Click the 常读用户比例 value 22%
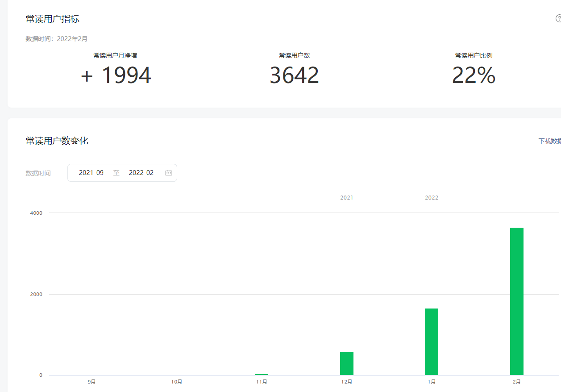This screenshot has width=561, height=392. tap(474, 75)
